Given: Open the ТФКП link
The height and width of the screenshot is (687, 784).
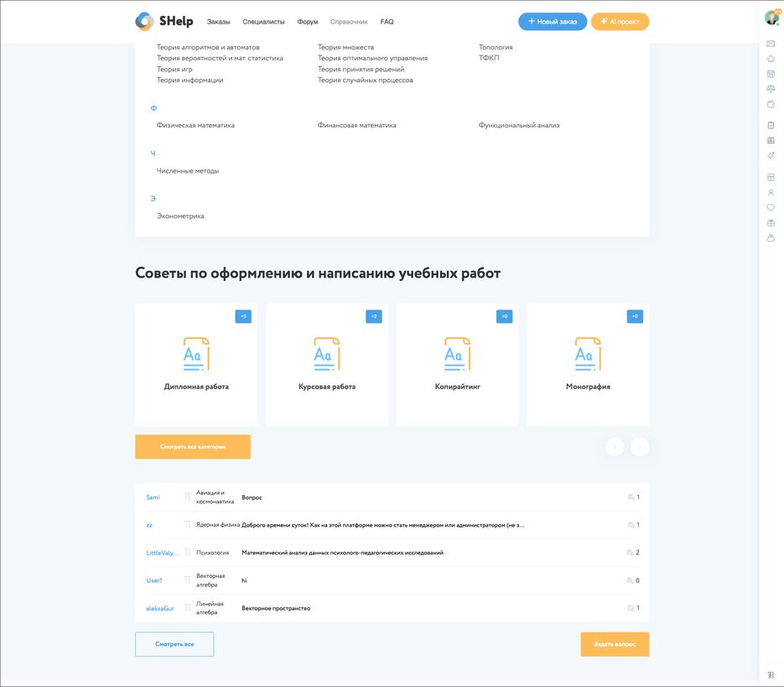Looking at the screenshot, I should 489,58.
